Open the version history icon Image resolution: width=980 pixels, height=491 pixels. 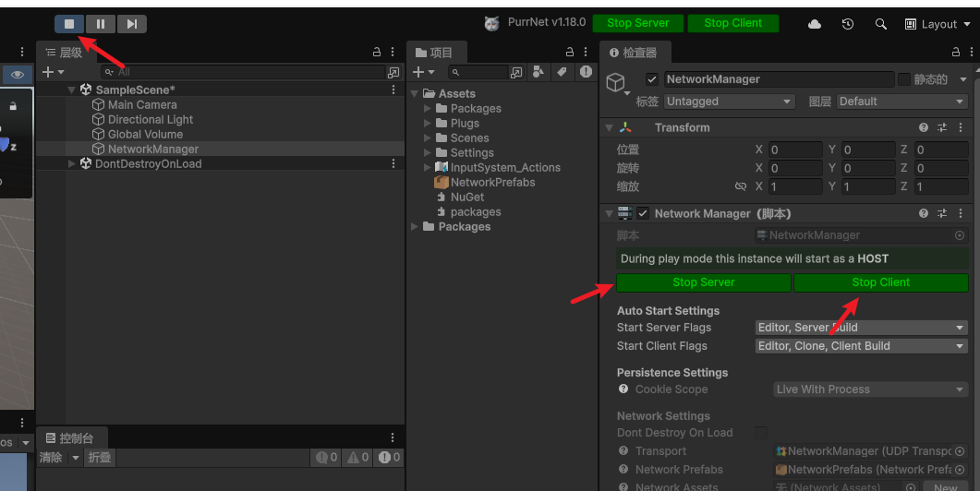point(848,24)
